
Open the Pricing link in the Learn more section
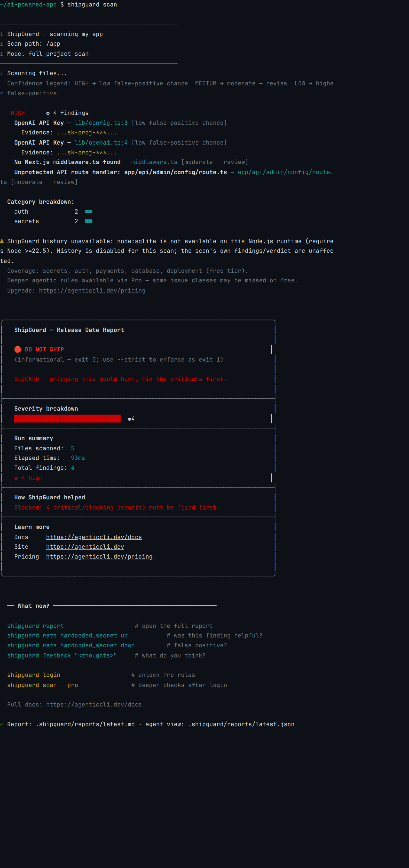pos(99,557)
